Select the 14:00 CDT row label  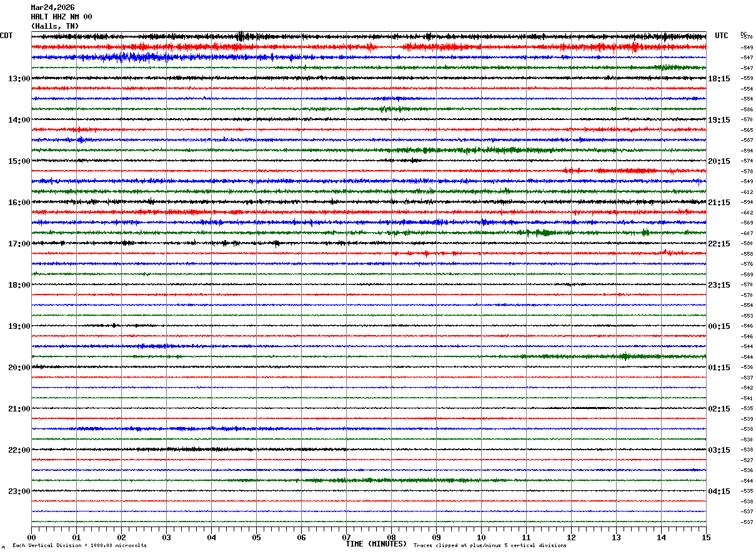(19, 120)
